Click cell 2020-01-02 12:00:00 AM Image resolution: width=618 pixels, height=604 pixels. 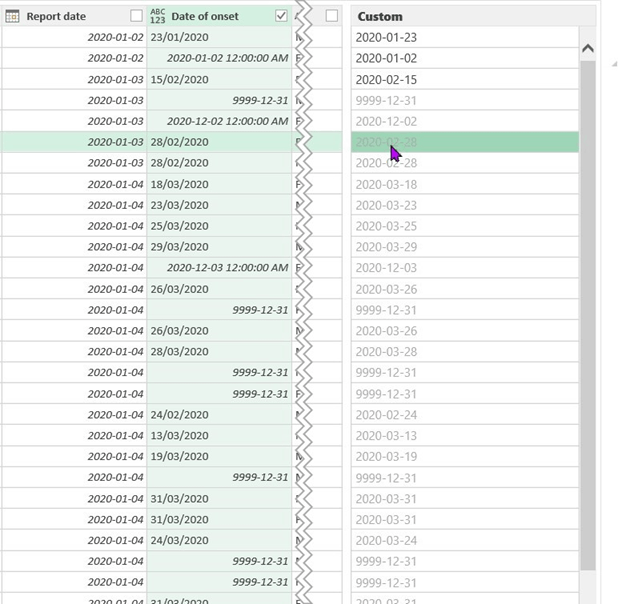[219, 58]
